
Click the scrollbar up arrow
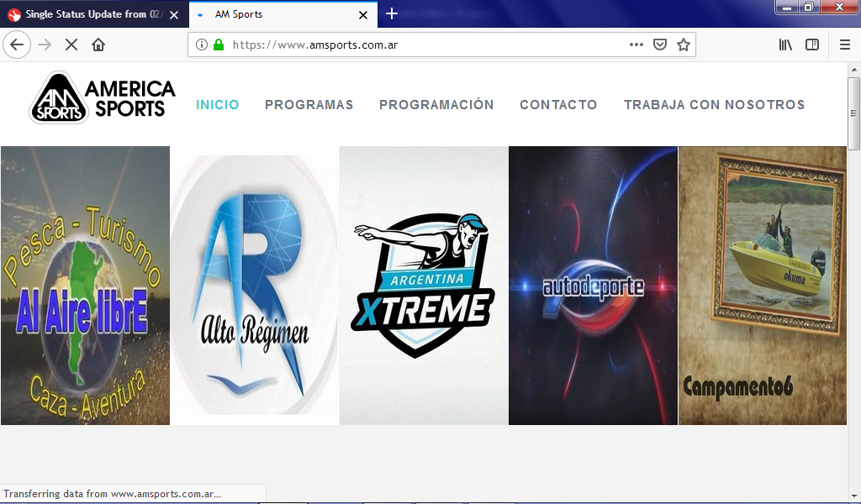[854, 70]
